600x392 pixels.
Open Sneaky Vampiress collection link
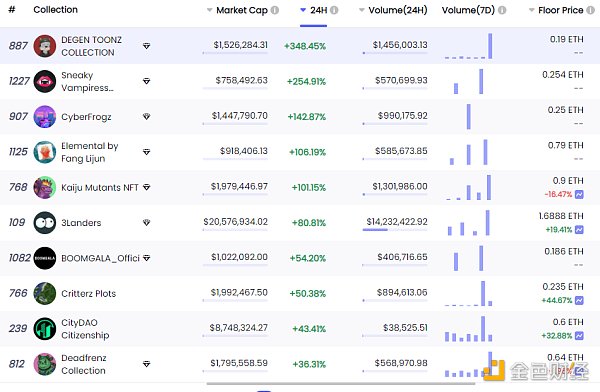[x=88, y=81]
